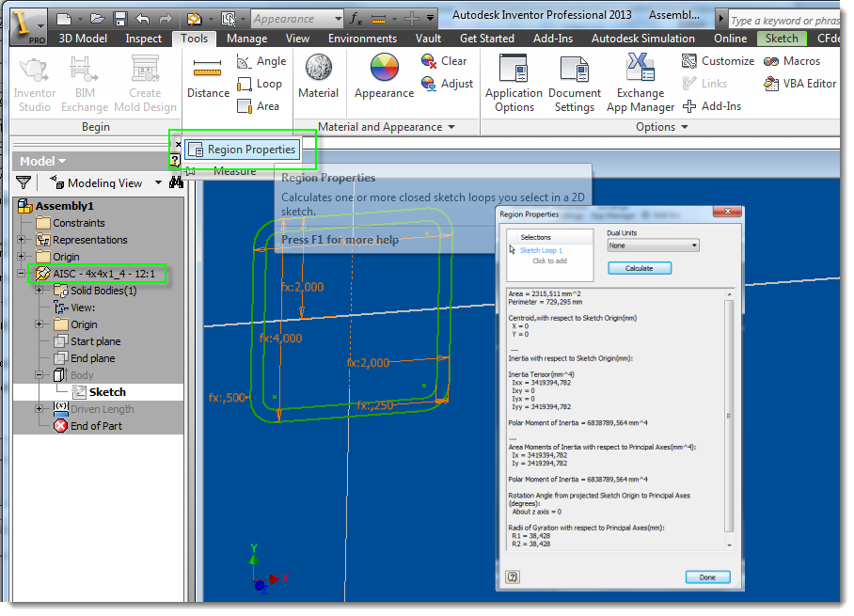Select the Area measure tool
Screen dimensions: 854x616
258,106
